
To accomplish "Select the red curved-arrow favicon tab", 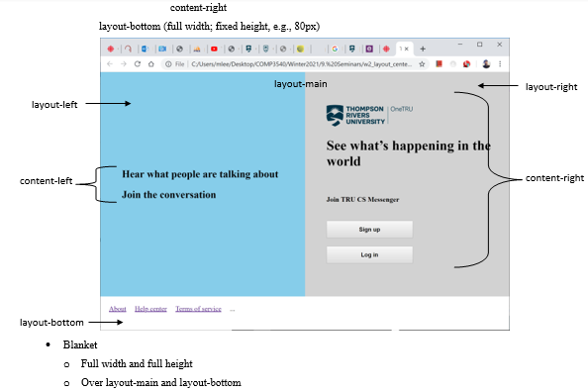I will tap(128, 49).
